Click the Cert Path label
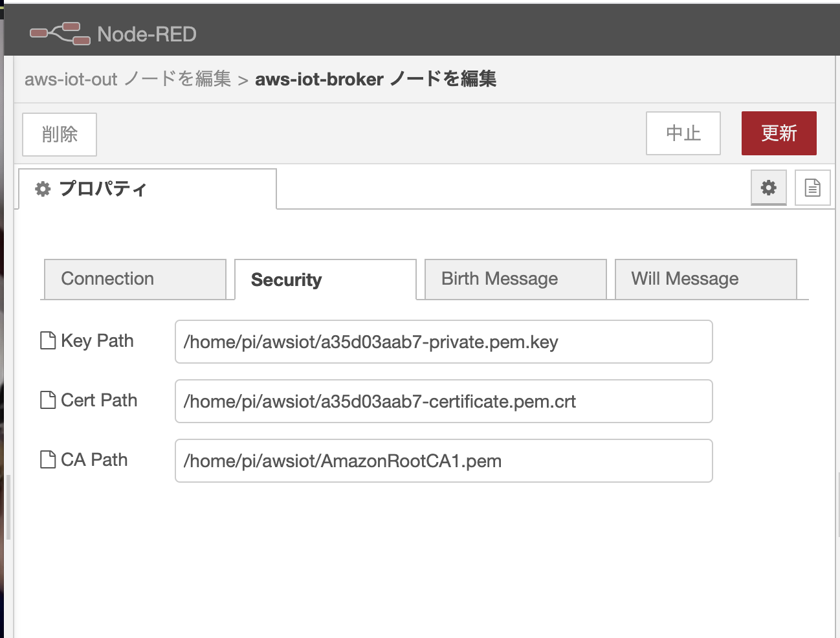The height and width of the screenshot is (638, 840). click(x=99, y=401)
